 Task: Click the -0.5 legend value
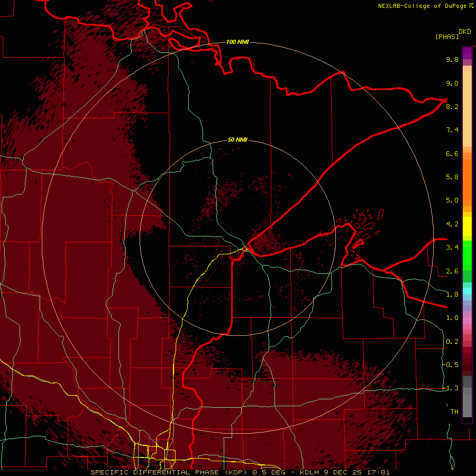(451, 365)
